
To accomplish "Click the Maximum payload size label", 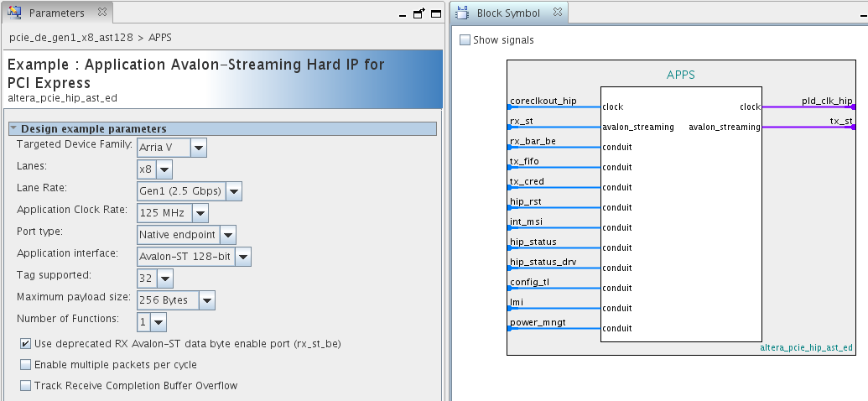I will click(x=74, y=297).
